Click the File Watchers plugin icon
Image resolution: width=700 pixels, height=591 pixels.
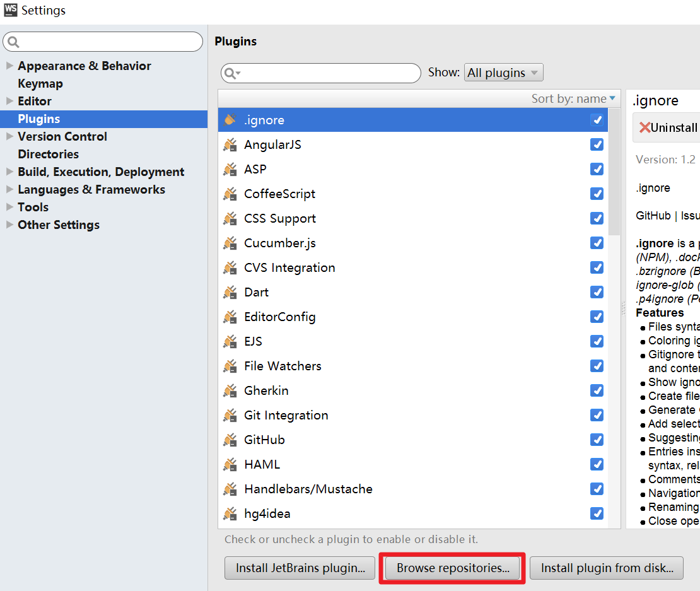coord(230,366)
